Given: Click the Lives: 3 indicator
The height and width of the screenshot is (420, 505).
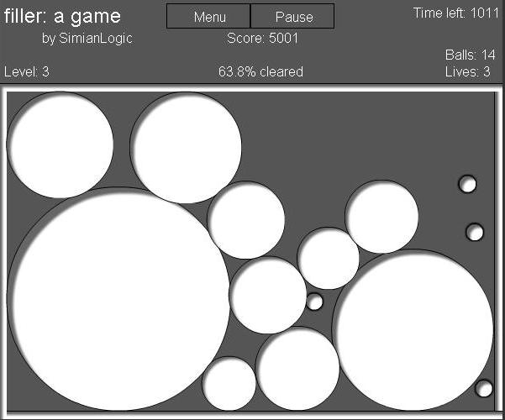Looking at the screenshot, I should click(468, 71).
